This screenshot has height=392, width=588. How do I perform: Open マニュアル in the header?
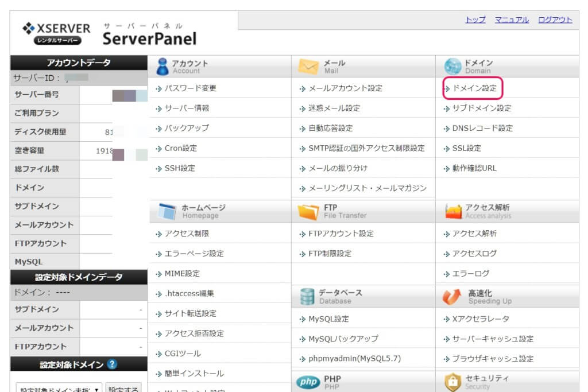pos(512,20)
